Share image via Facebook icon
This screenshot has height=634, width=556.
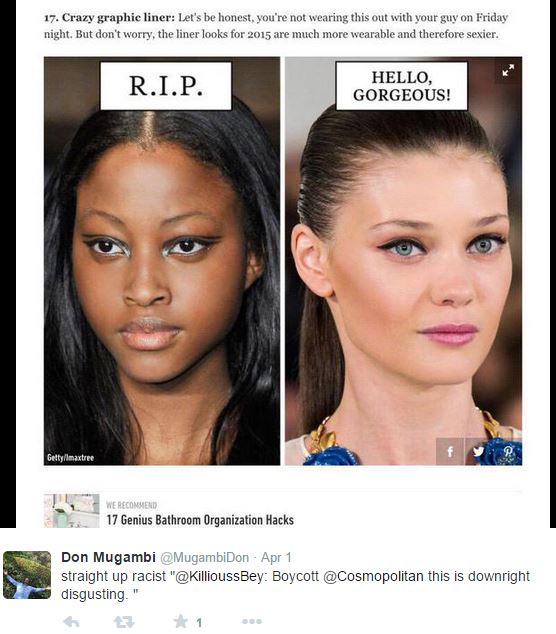450,451
